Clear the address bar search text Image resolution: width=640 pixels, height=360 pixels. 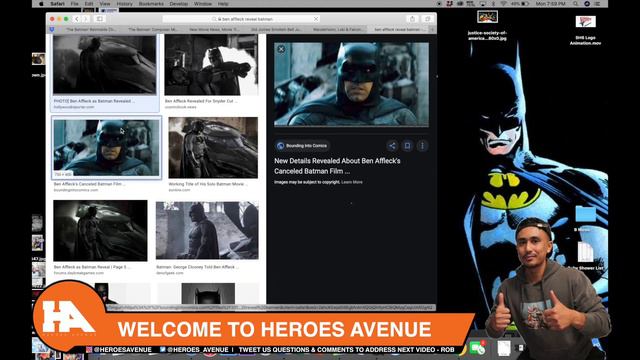[316, 19]
